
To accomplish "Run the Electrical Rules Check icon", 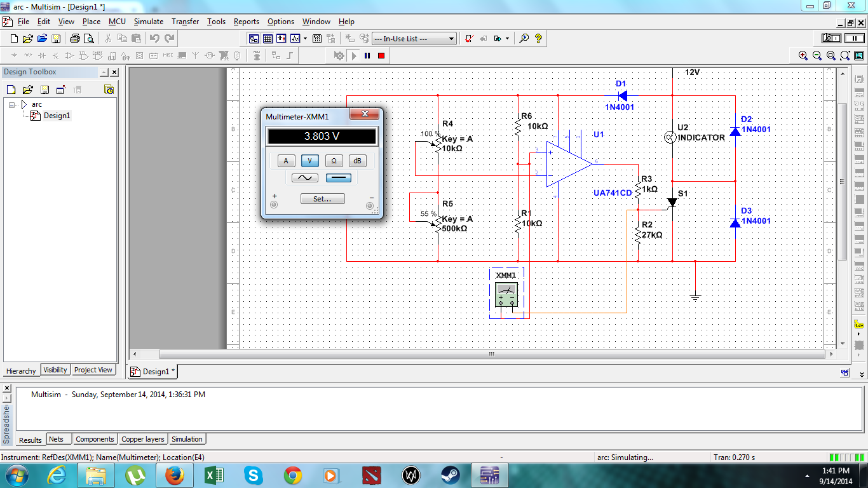I will (x=469, y=39).
